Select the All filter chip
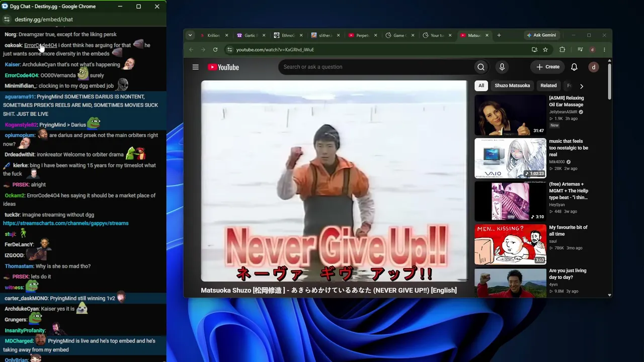The height and width of the screenshot is (362, 644). [481, 85]
